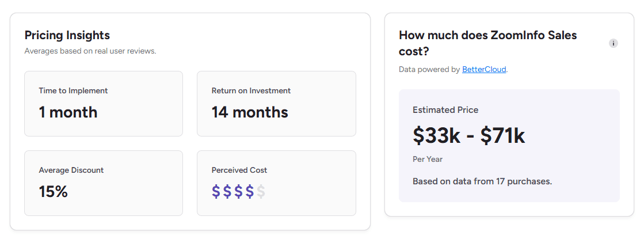Viewport: 644px width, 235px height.
Task: Click the grayed-out fifth dollar sign
Action: pyautogui.click(x=261, y=192)
